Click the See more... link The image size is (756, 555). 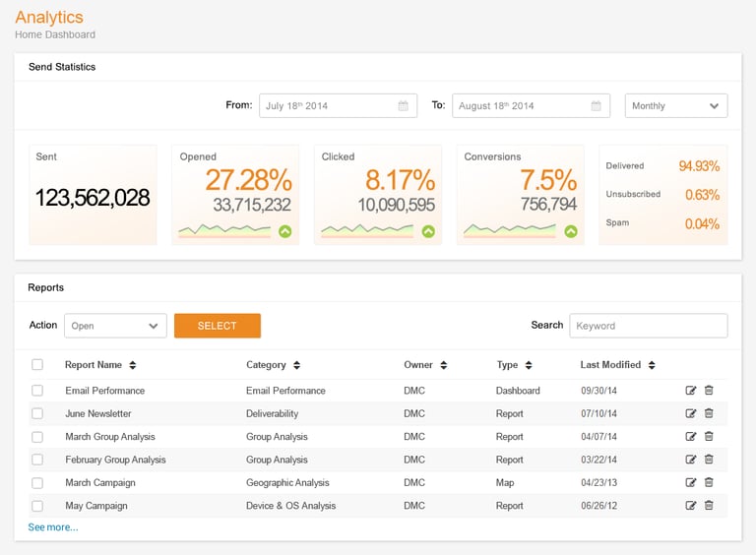(x=53, y=527)
